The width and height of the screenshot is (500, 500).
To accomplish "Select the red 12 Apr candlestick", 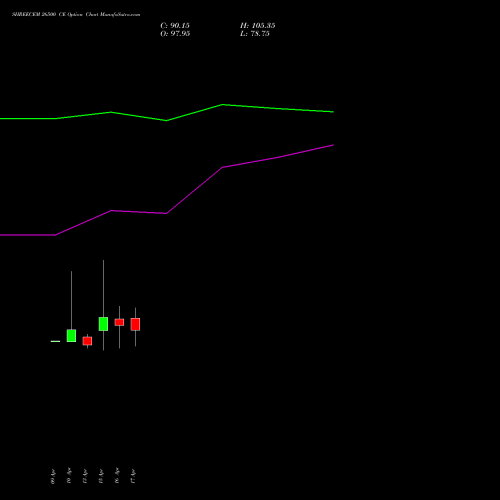I will pyautogui.click(x=87, y=341).
